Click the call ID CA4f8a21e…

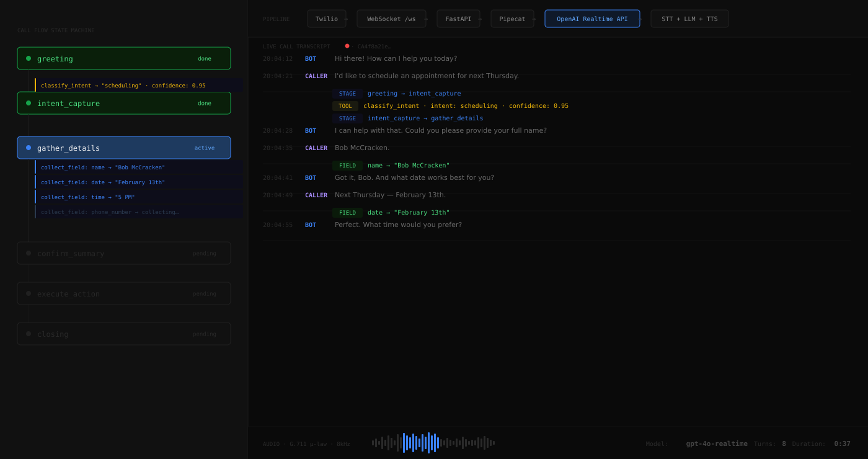[374, 47]
